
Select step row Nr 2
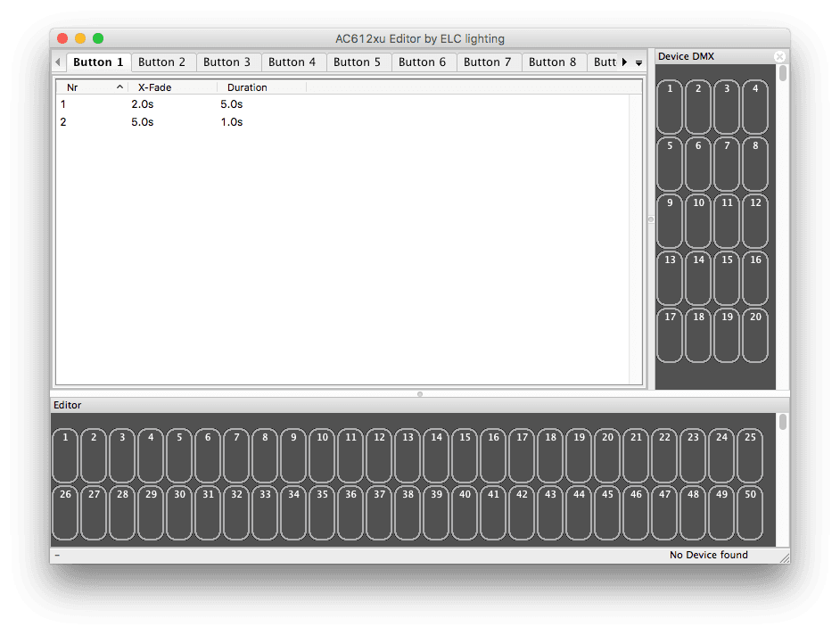342,122
